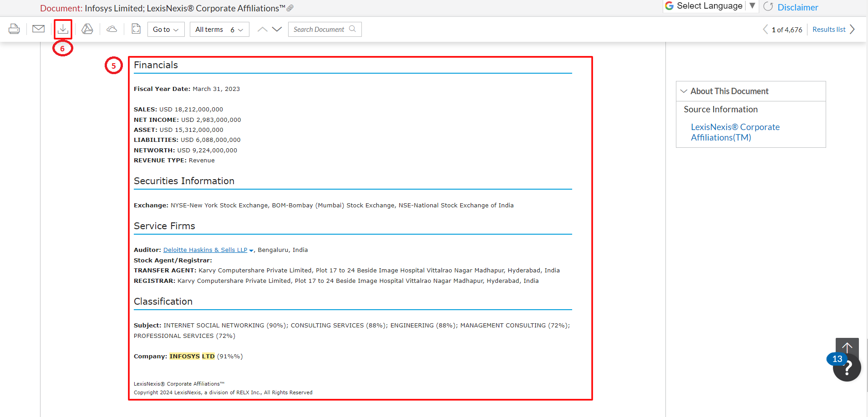The image size is (868, 417).
Task: Click the 1 of 4,676 result counter
Action: click(787, 30)
